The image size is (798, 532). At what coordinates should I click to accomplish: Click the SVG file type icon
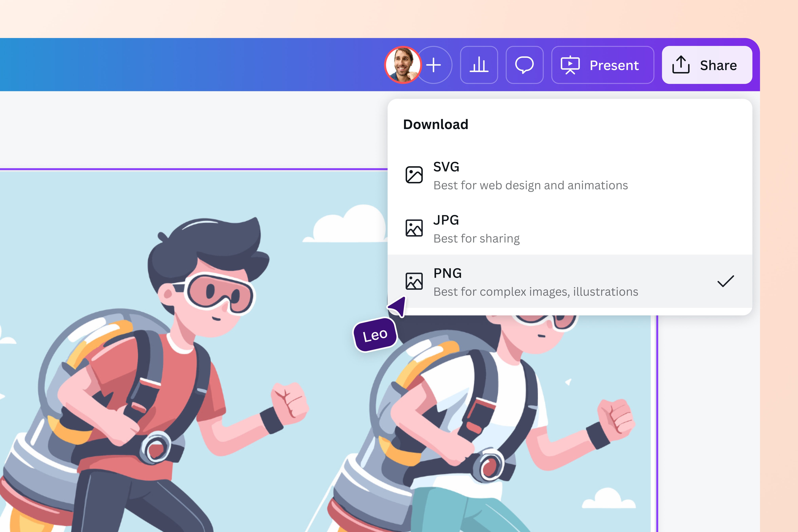pyautogui.click(x=414, y=174)
